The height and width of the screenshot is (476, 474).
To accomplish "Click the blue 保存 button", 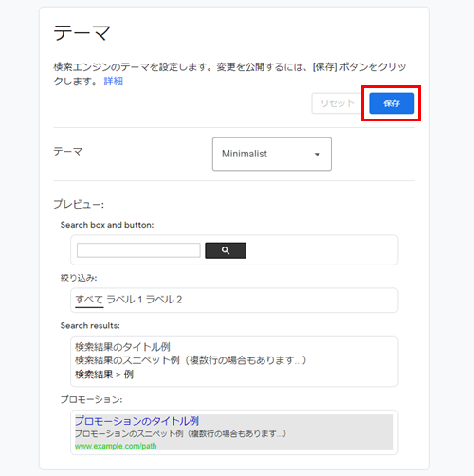I will point(392,103).
